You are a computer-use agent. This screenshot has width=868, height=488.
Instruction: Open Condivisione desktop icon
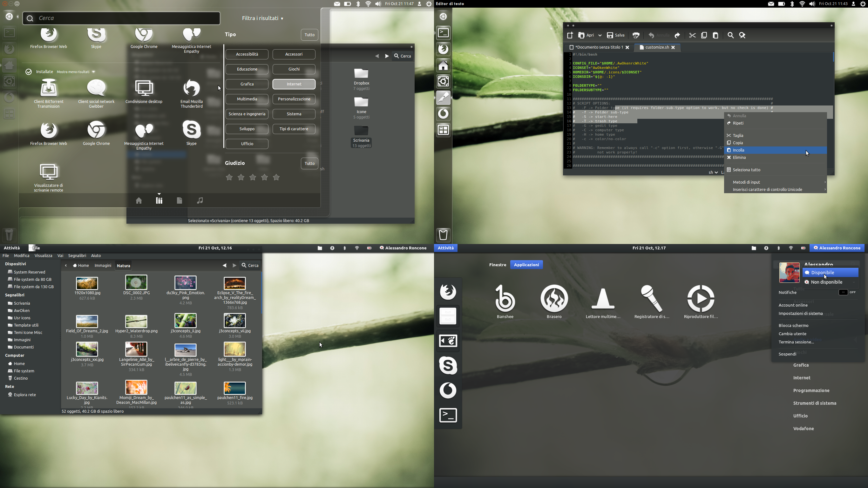click(x=144, y=91)
